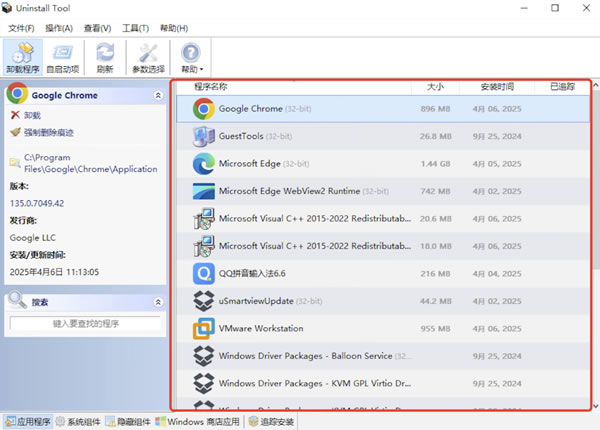Select VMware Workstation in the list
Viewport: 600px width, 430px height.
tap(260, 328)
